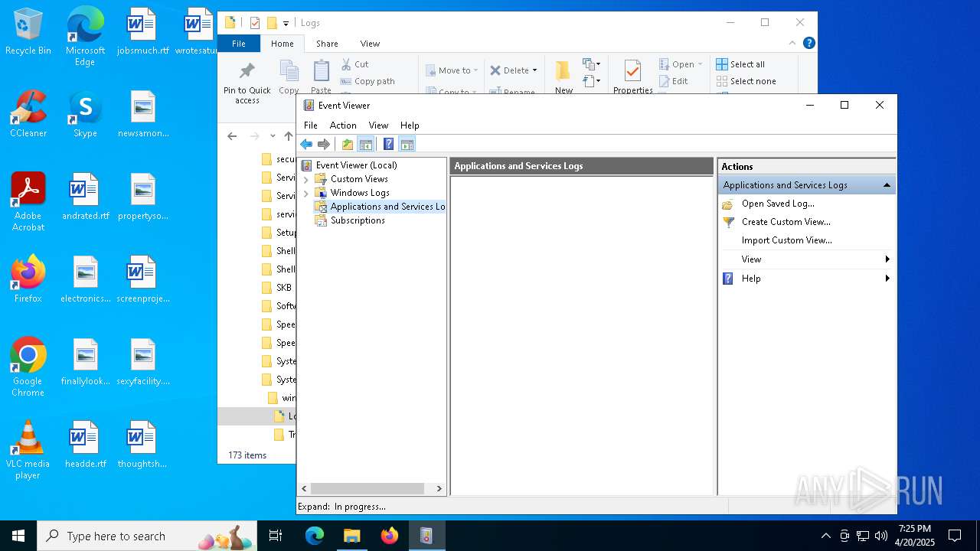Open Skype desktop shortcut
Screen dimensions: 980x551
85,115
